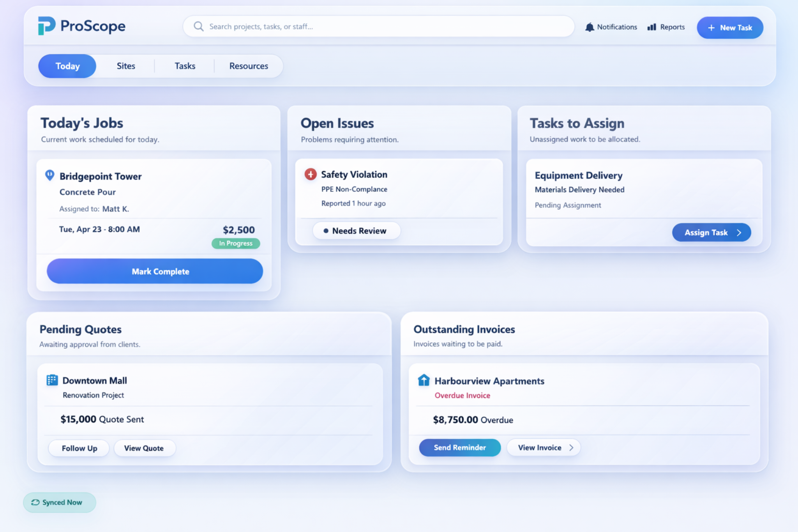Click the search projects input field

[x=378, y=26]
